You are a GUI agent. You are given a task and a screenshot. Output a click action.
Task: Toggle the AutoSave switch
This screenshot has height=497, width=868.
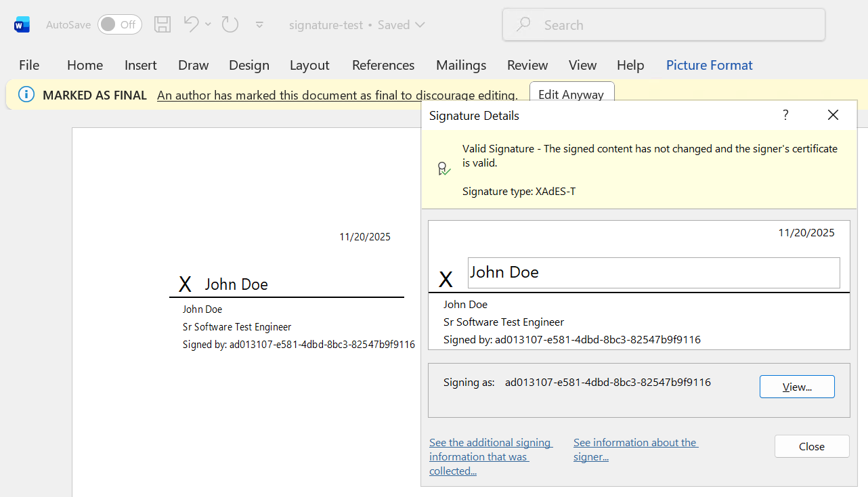coord(120,25)
